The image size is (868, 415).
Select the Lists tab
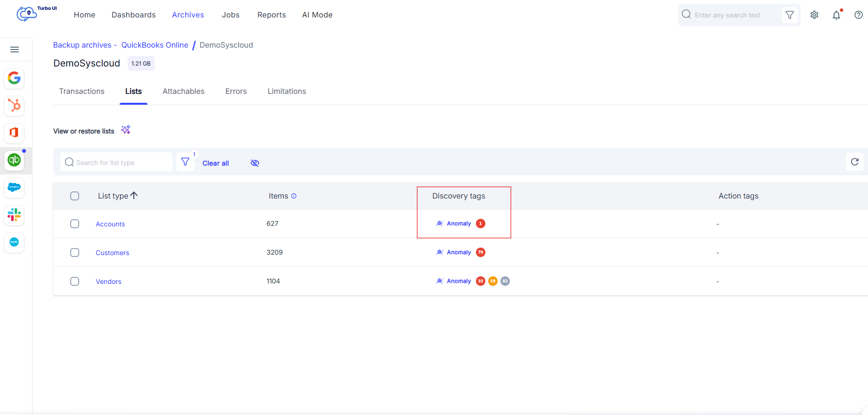(x=133, y=91)
